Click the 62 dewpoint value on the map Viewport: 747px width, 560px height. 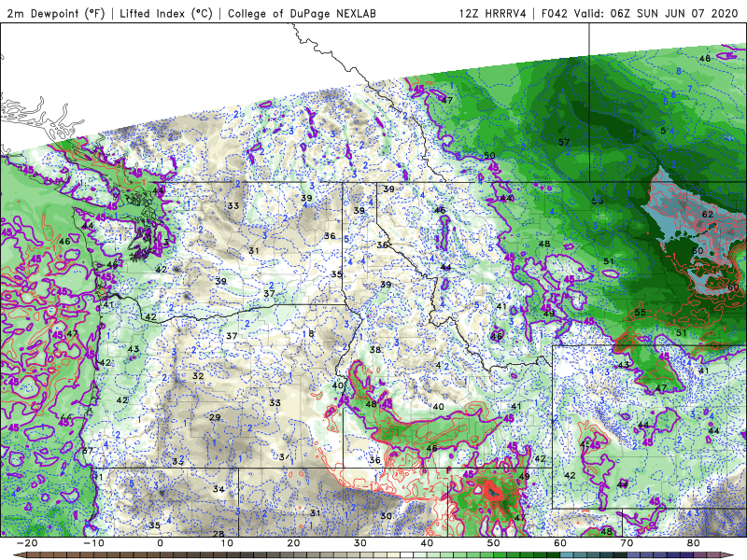[708, 215]
